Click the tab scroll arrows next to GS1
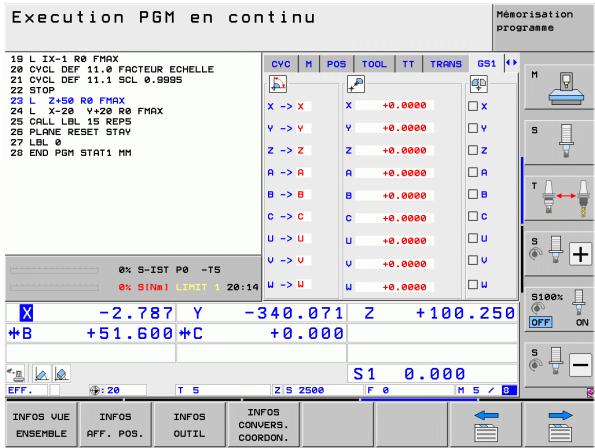This screenshot has width=595, height=448. (511, 63)
